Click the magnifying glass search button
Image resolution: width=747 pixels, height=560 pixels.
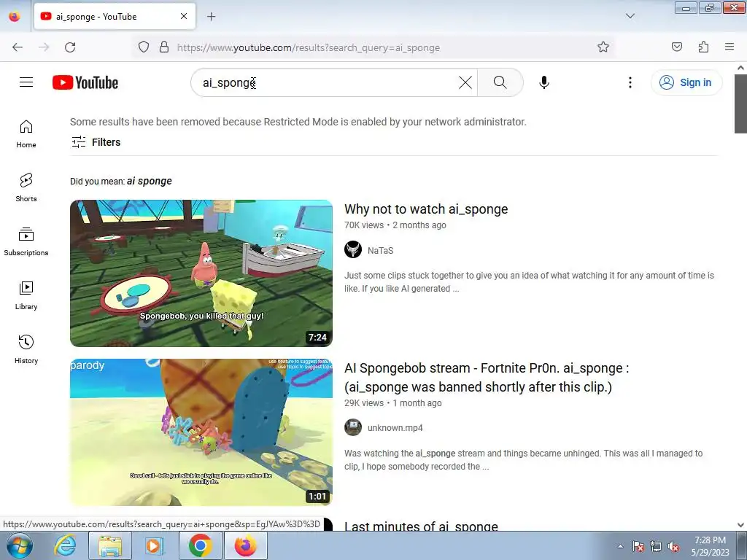[500, 82]
